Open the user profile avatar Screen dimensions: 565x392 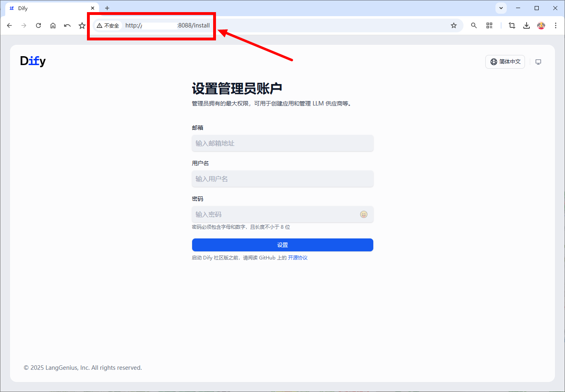pos(541,25)
